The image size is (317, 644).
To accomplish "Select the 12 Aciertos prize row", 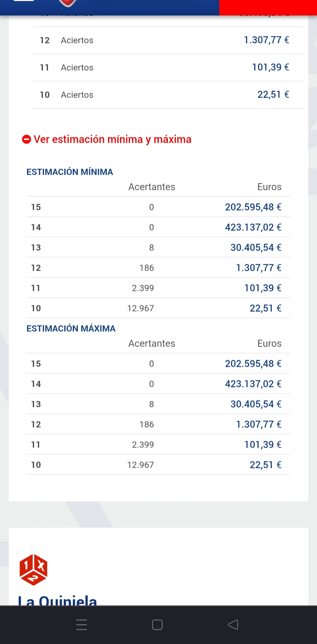I will (167, 40).
